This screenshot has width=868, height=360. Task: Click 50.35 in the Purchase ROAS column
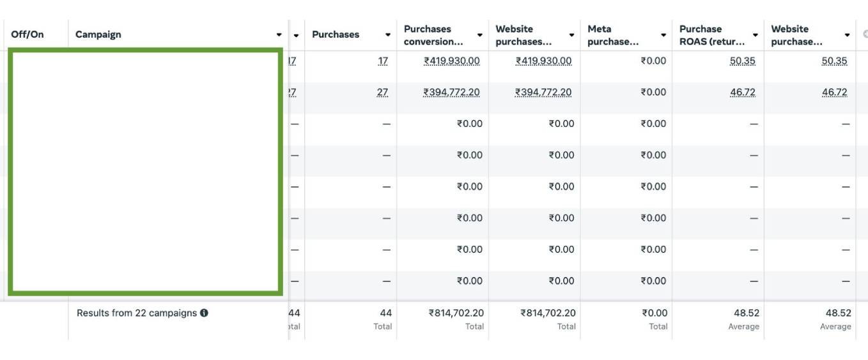[x=742, y=61]
